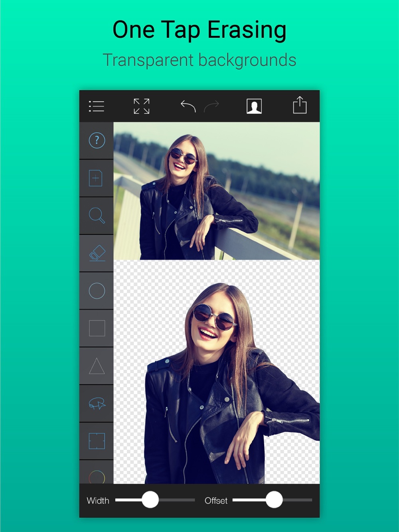Select the crop frame tool
Image resolution: width=399 pixels, height=532 pixels.
(97, 441)
